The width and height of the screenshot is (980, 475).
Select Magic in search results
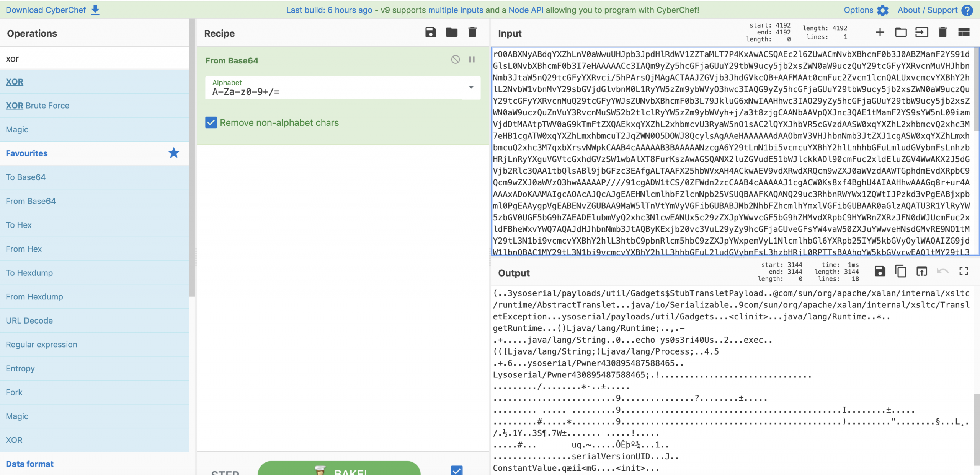pyautogui.click(x=95, y=130)
